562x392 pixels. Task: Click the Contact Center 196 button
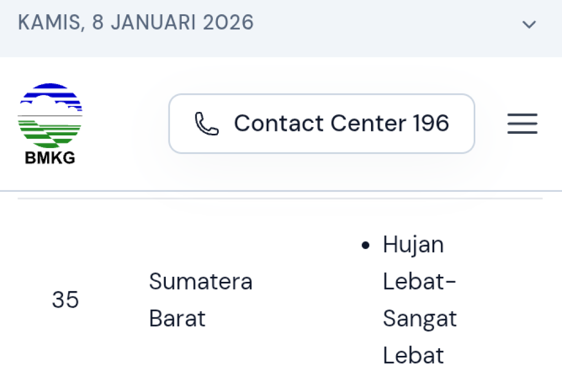[x=322, y=123]
